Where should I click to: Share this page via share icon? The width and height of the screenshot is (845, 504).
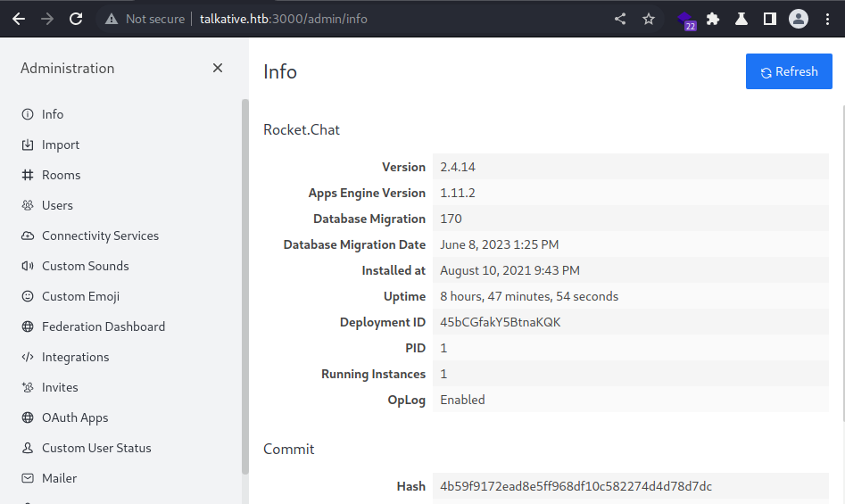[620, 20]
